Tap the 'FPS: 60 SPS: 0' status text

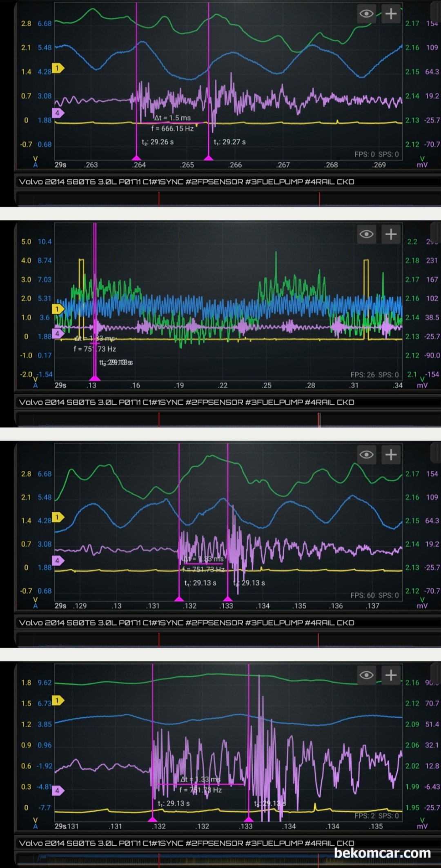pos(374,595)
